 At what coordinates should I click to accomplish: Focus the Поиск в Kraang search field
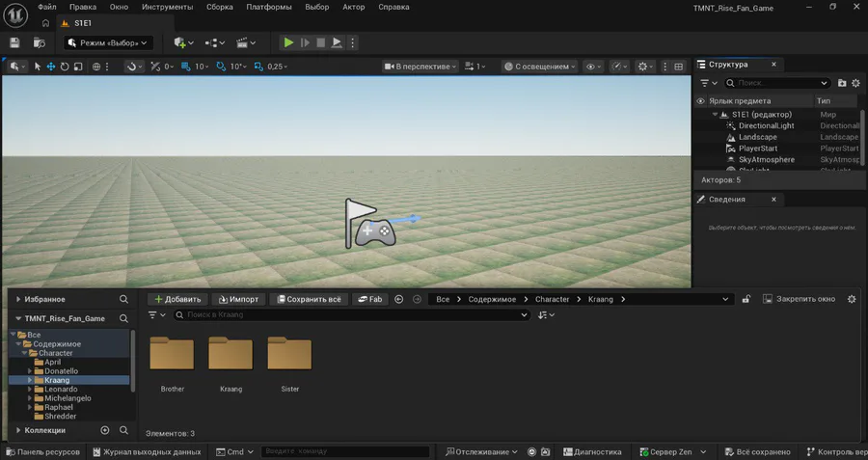351,315
